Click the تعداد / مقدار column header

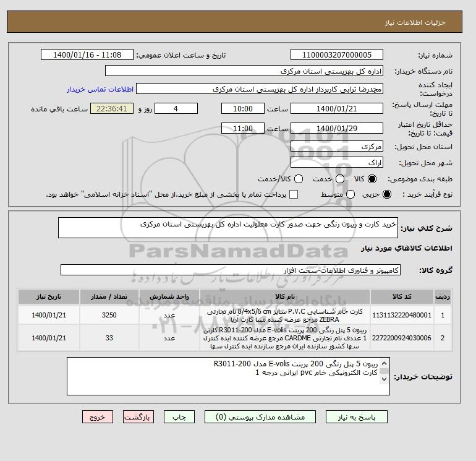109,297
